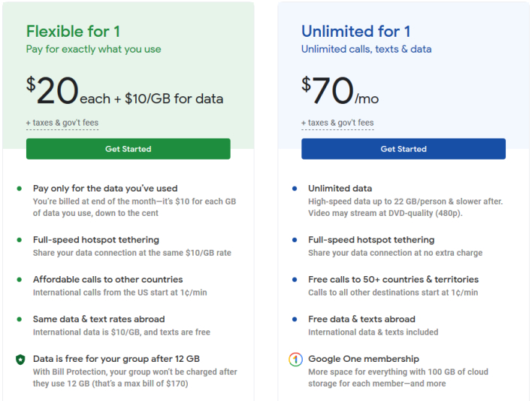The height and width of the screenshot is (401, 532).
Task: Click blue bullet beside Free data & texts abroad
Action: coord(295,320)
